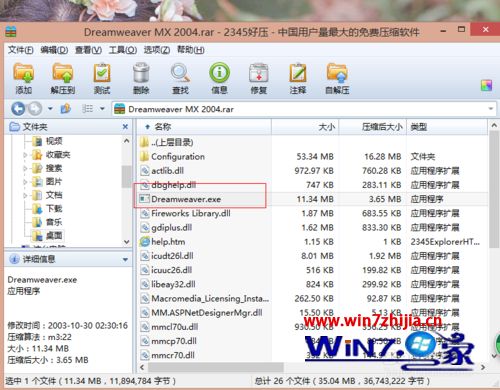Select the mmcr70.dll file

pyautogui.click(x=173, y=355)
